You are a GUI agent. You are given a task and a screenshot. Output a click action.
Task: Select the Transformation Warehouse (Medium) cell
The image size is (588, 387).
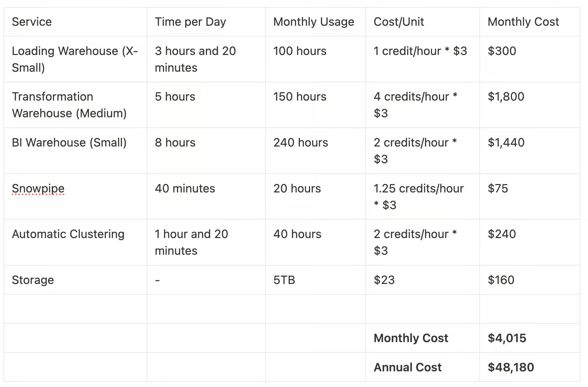pos(75,105)
